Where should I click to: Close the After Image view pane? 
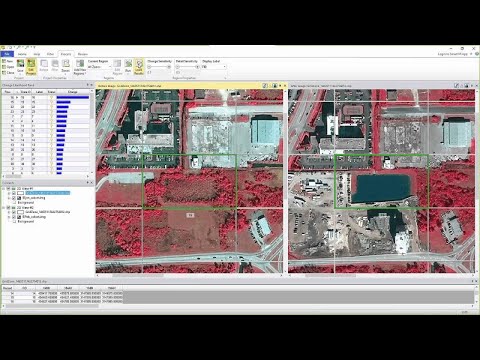click(476, 86)
